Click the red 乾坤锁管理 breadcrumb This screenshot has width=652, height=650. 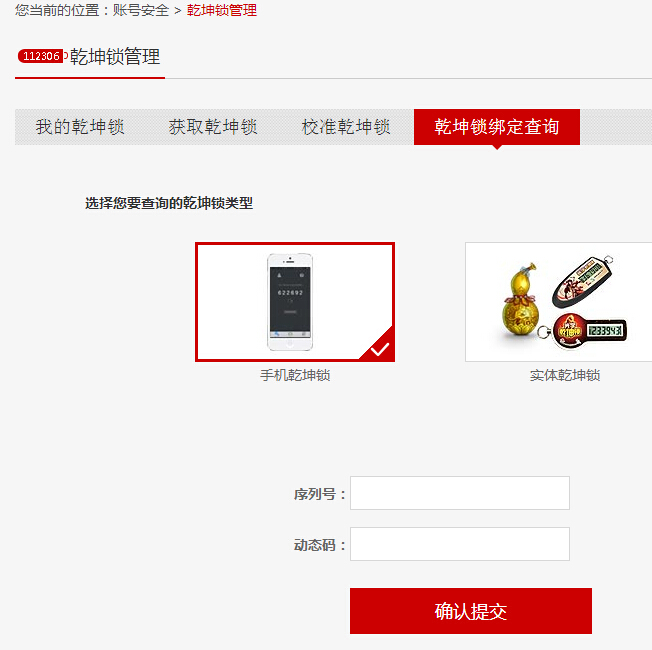click(x=222, y=10)
